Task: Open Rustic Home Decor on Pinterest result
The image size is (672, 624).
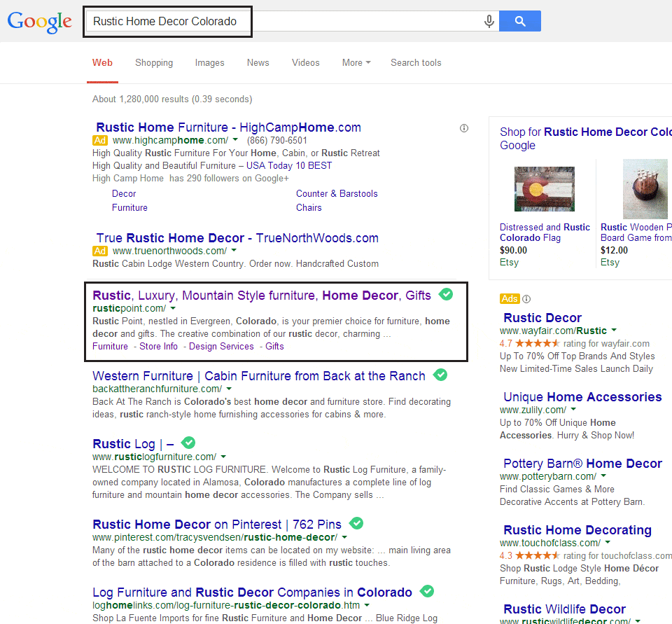Action: (x=217, y=525)
